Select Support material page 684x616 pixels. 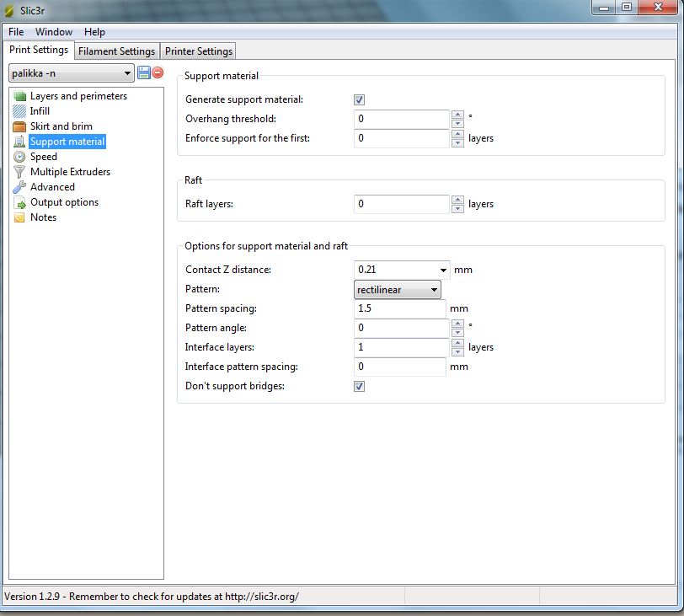pos(67,142)
